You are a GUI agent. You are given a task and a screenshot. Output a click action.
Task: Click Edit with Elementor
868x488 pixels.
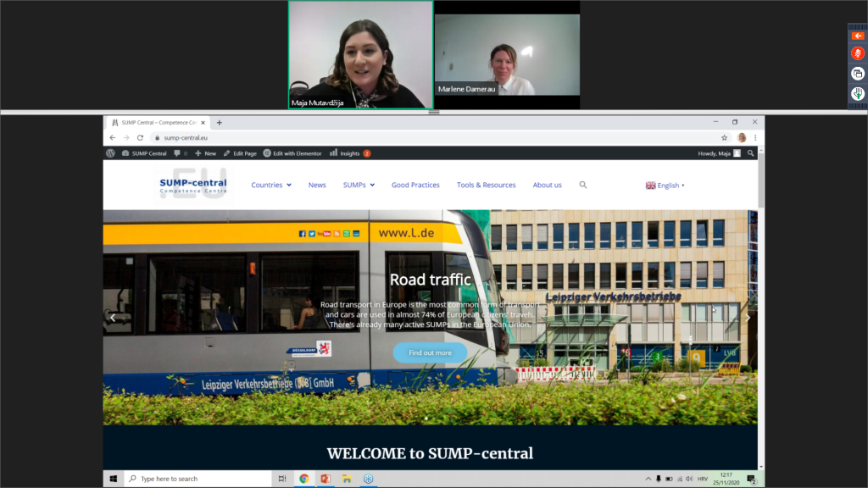pos(292,153)
